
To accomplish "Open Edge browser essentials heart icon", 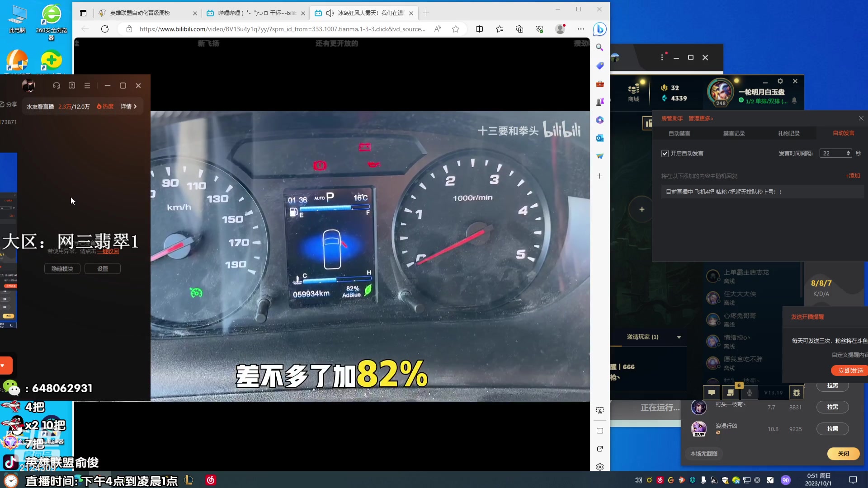I will pyautogui.click(x=539, y=29).
